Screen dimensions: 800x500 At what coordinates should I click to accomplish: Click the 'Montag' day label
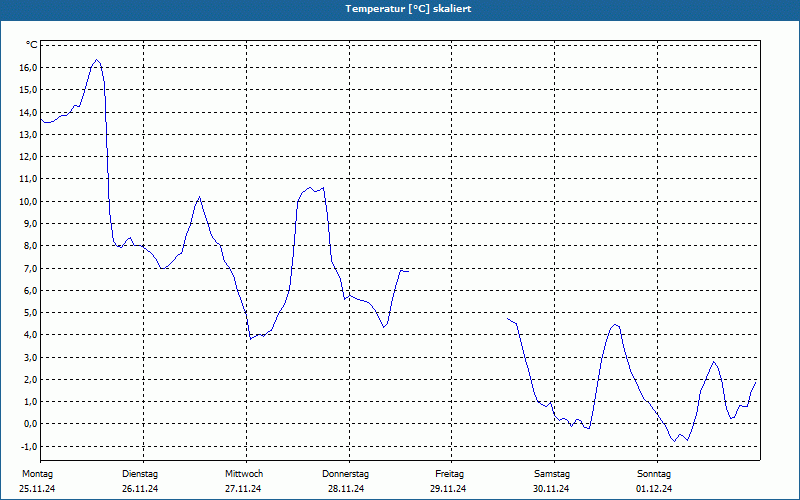37,474
